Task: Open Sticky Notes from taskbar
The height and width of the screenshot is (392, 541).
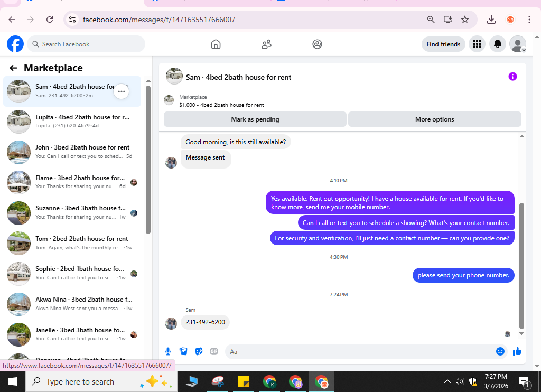Action: coord(244,381)
